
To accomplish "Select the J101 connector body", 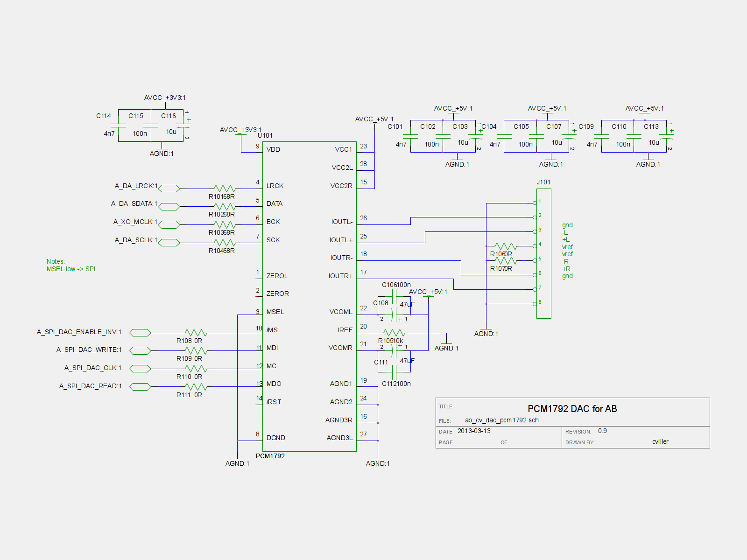I will [544, 253].
